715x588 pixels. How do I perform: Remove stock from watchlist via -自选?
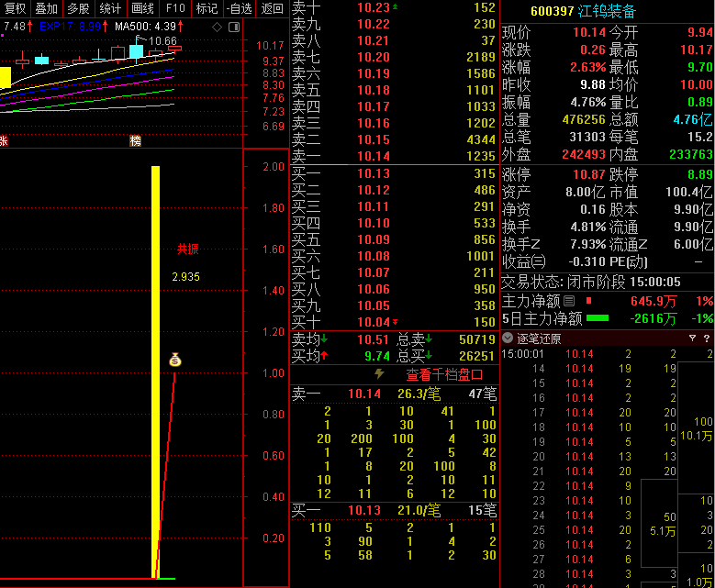[239, 8]
